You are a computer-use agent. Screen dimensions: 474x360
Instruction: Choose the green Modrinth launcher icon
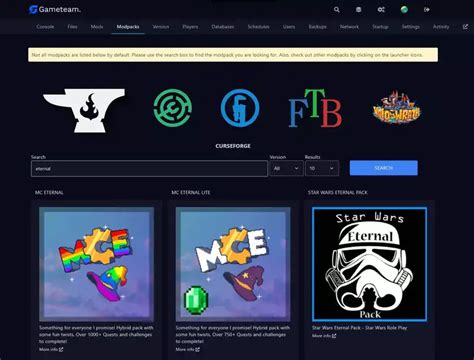pyautogui.click(x=173, y=108)
